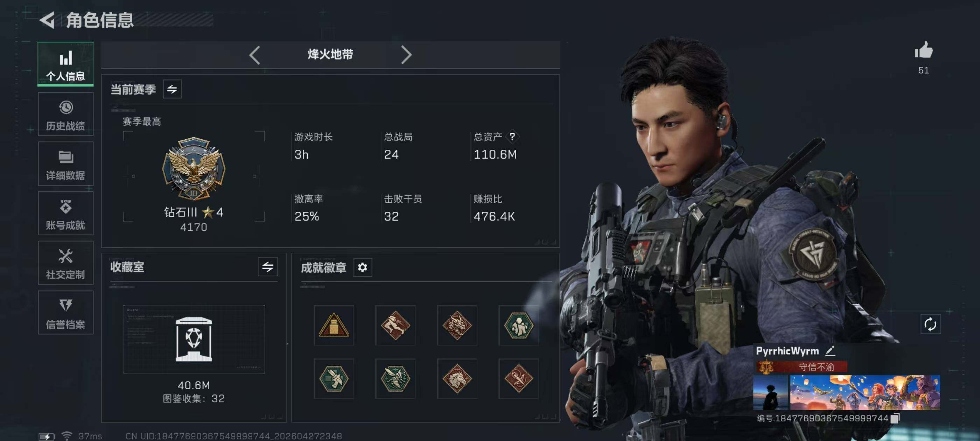The height and width of the screenshot is (441, 980).
Task: Copy the player ID number
Action: tap(896, 418)
